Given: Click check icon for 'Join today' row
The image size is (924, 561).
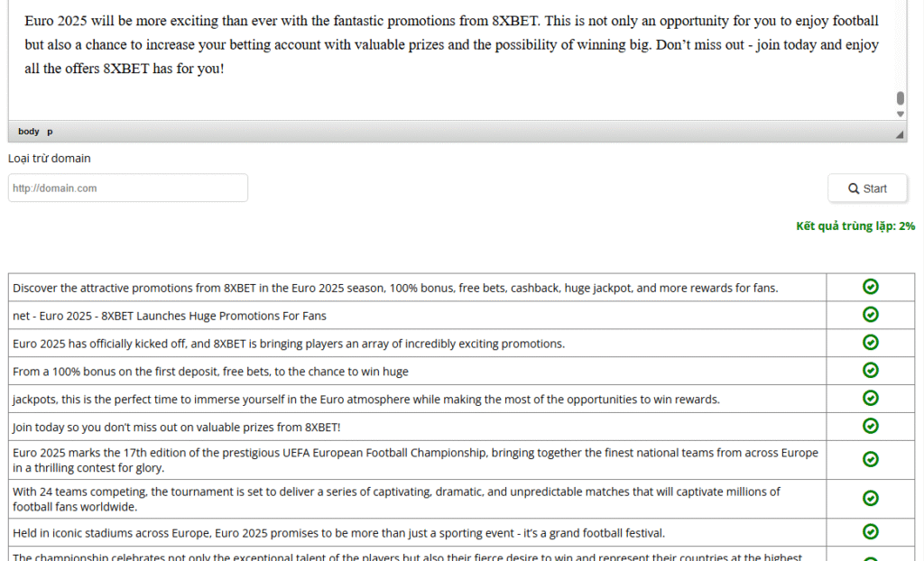Looking at the screenshot, I should (x=870, y=426).
